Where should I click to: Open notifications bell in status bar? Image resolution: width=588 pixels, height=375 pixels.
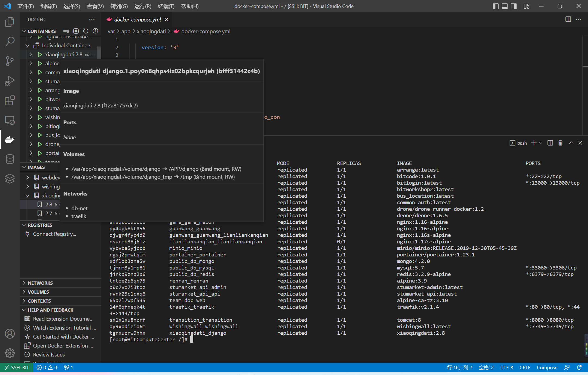point(579,368)
